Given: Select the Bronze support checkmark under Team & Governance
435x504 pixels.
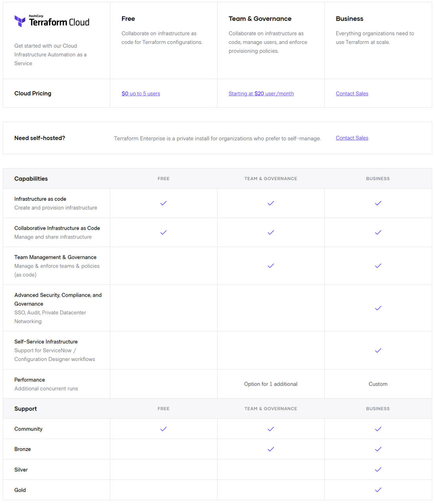Looking at the screenshot, I should coord(271,449).
